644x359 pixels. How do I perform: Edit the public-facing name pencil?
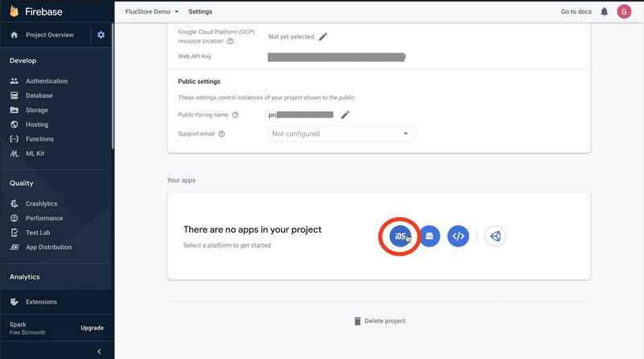[345, 115]
